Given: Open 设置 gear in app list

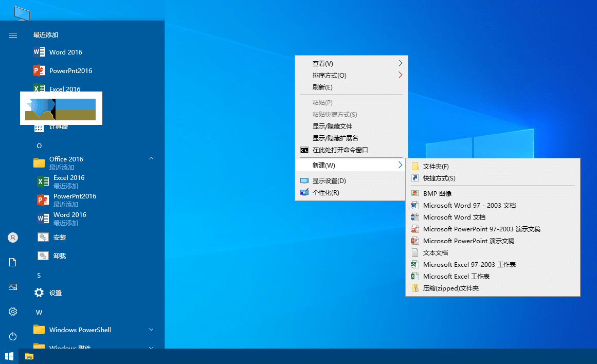Looking at the screenshot, I should coord(39,293).
